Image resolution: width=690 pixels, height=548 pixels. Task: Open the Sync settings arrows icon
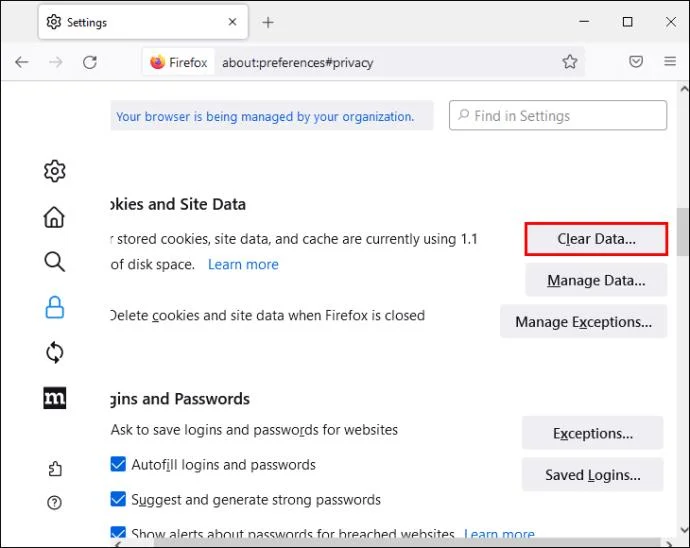[55, 353]
